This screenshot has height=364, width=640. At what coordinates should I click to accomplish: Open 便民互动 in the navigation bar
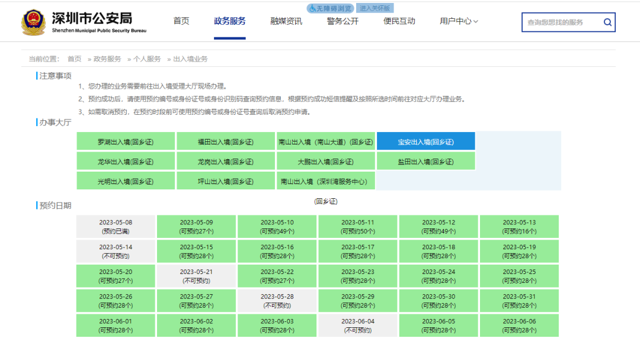coord(399,21)
